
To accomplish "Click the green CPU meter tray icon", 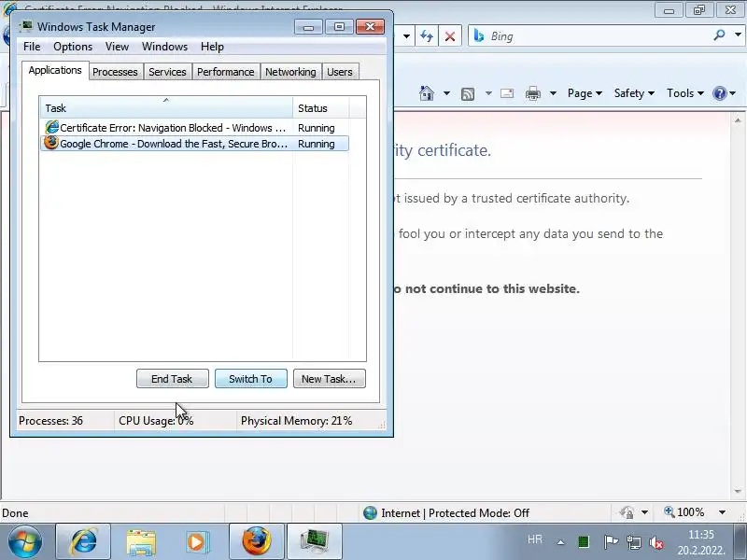I will [x=584, y=542].
